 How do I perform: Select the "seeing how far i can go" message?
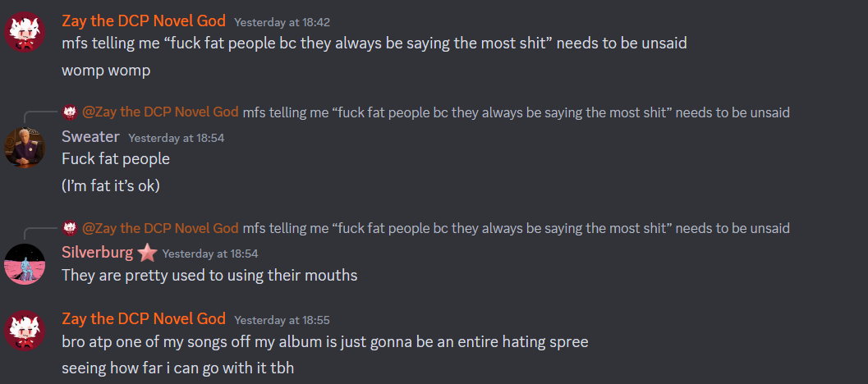(x=177, y=368)
